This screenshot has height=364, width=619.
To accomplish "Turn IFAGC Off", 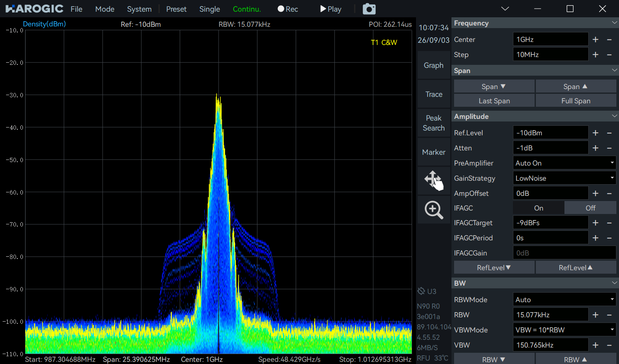I will 590,208.
